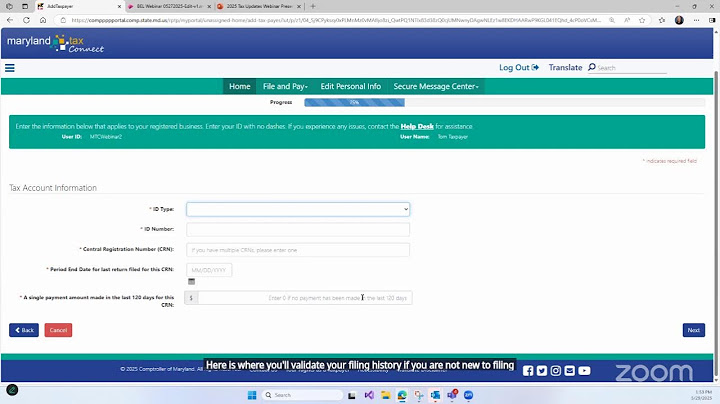Viewport: 720px width, 404px height.
Task: Go to the Home nav item
Action: (240, 86)
